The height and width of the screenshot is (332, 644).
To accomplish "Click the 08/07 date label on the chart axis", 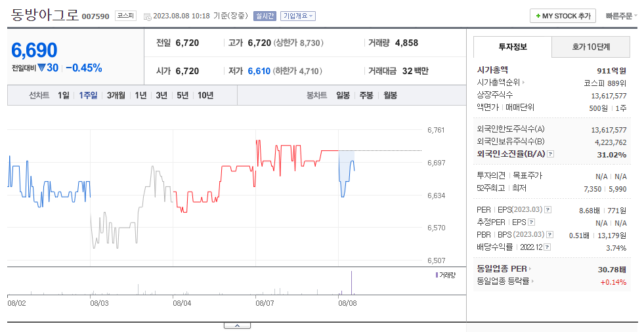I will click(x=265, y=303).
